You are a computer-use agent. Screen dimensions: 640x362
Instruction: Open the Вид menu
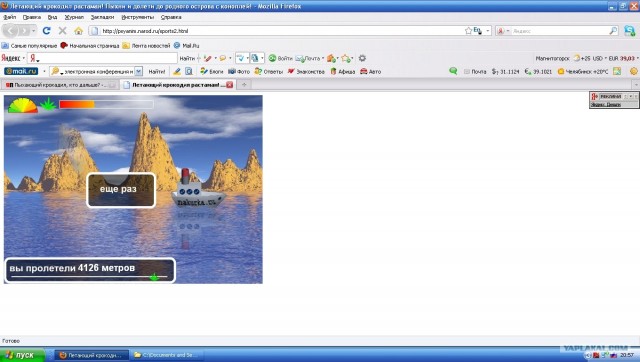coord(52,17)
